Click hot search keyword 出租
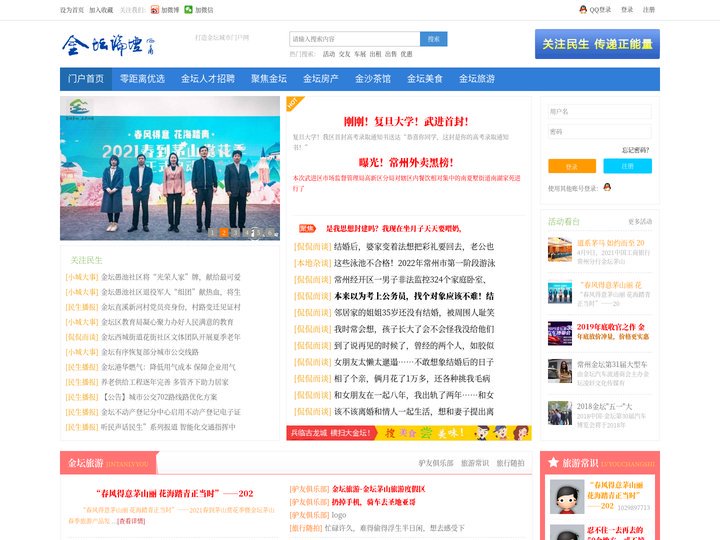This screenshot has height=540, width=720. (x=375, y=54)
